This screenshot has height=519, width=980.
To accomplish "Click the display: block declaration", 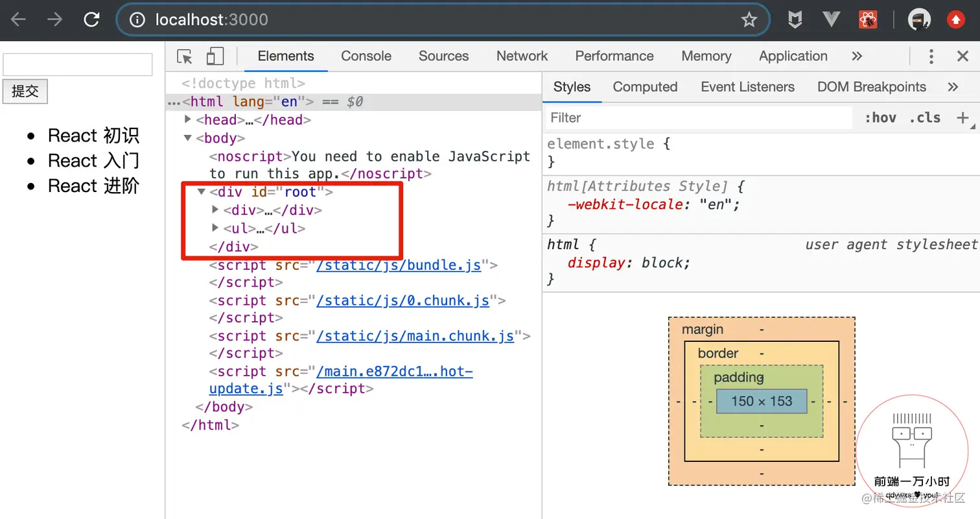I will (x=629, y=263).
